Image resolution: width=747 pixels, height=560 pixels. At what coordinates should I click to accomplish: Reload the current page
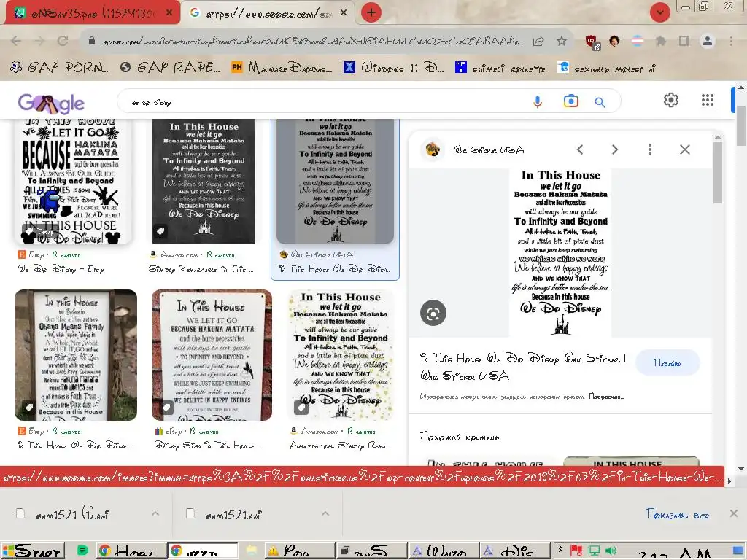[63, 41]
